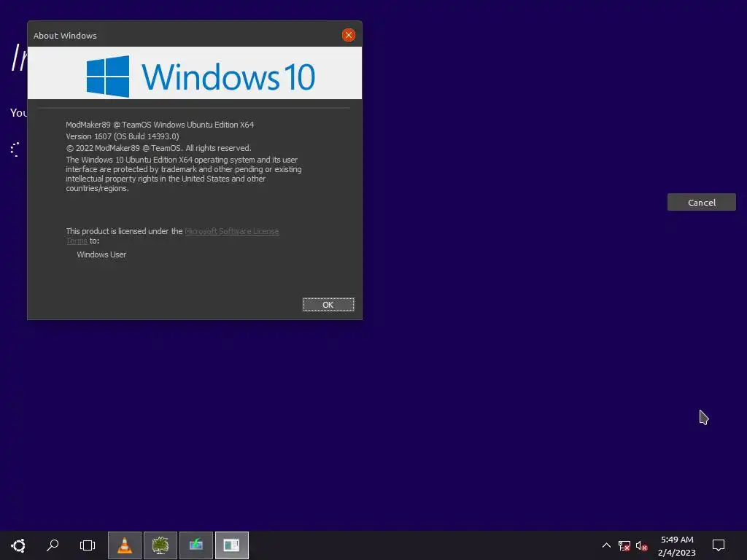Show hidden system tray icons

606,545
